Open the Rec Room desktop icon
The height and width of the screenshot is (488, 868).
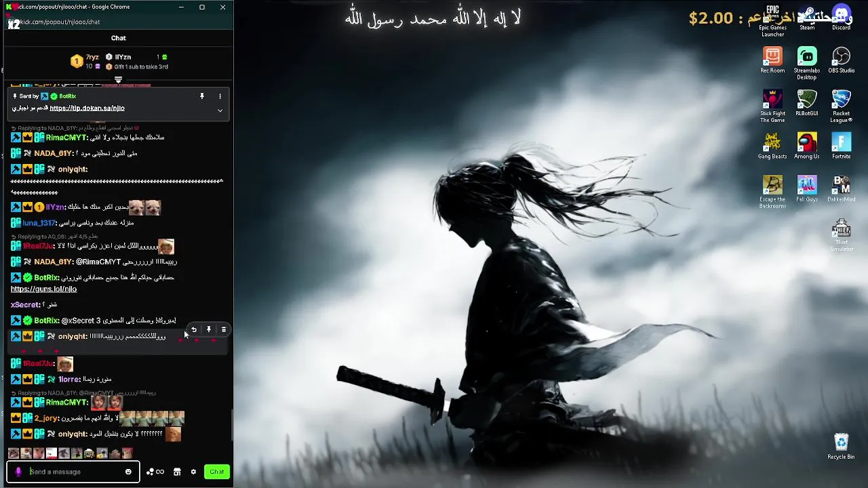pyautogui.click(x=772, y=60)
